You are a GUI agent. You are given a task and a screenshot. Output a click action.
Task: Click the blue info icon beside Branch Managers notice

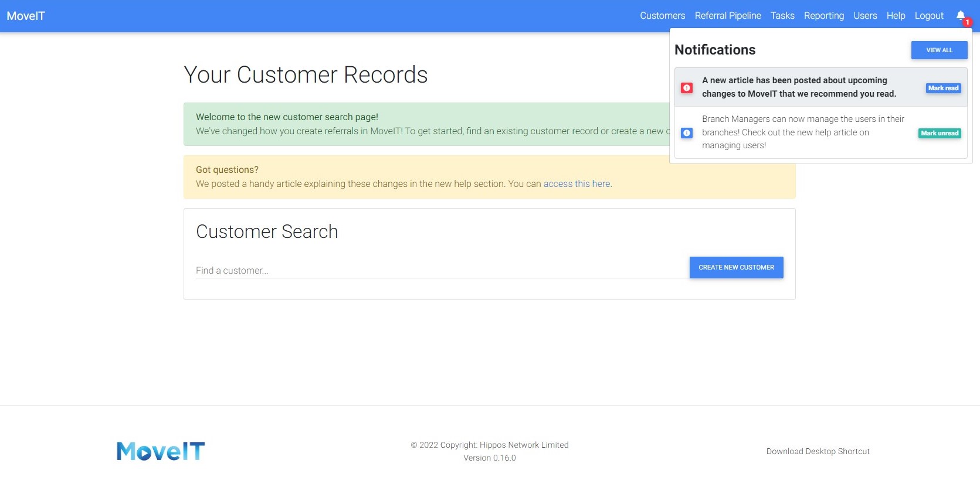686,133
